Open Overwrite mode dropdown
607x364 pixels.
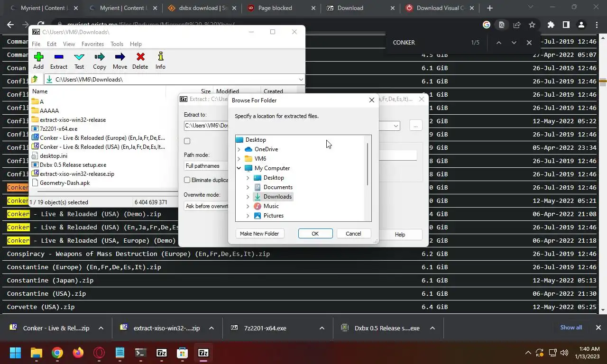(206, 206)
